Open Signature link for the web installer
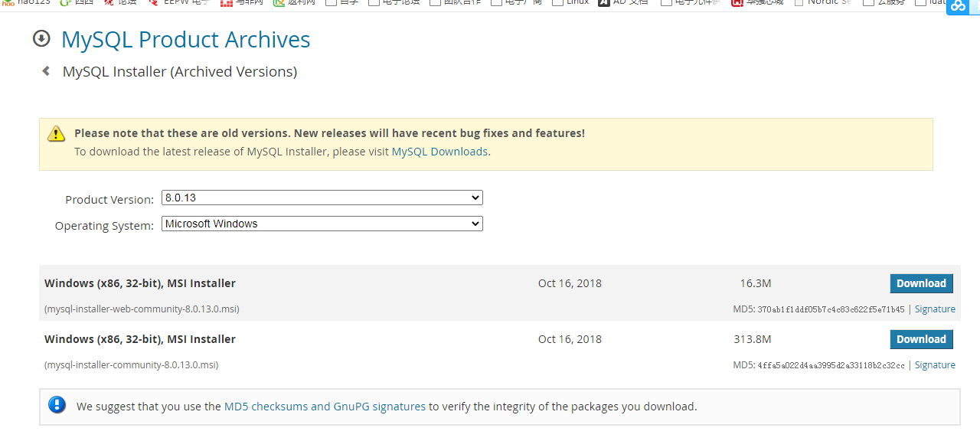980x441 pixels. 935,309
